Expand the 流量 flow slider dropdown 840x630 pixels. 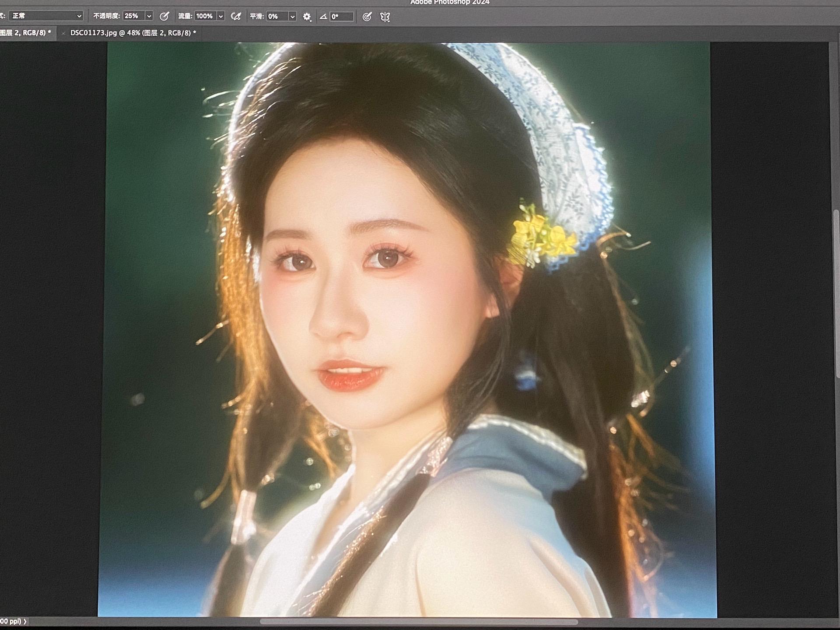221,17
